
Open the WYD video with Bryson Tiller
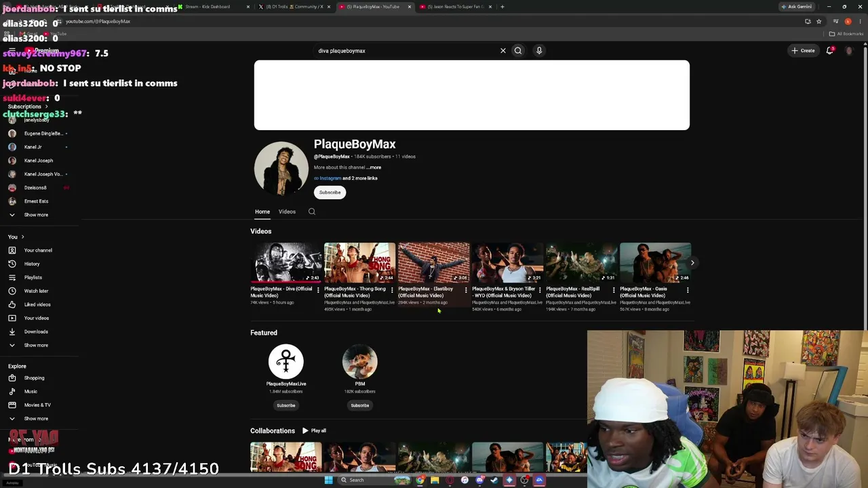pyautogui.click(x=508, y=262)
